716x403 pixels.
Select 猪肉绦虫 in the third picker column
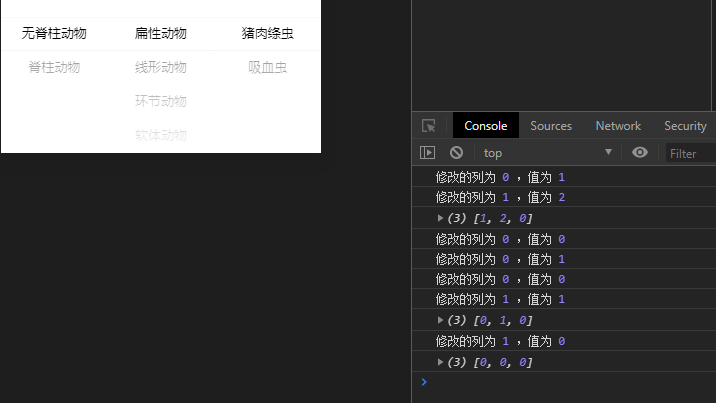[x=268, y=33]
